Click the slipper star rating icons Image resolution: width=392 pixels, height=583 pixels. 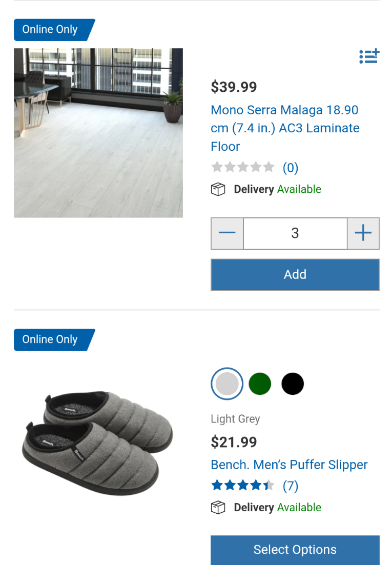[243, 485]
